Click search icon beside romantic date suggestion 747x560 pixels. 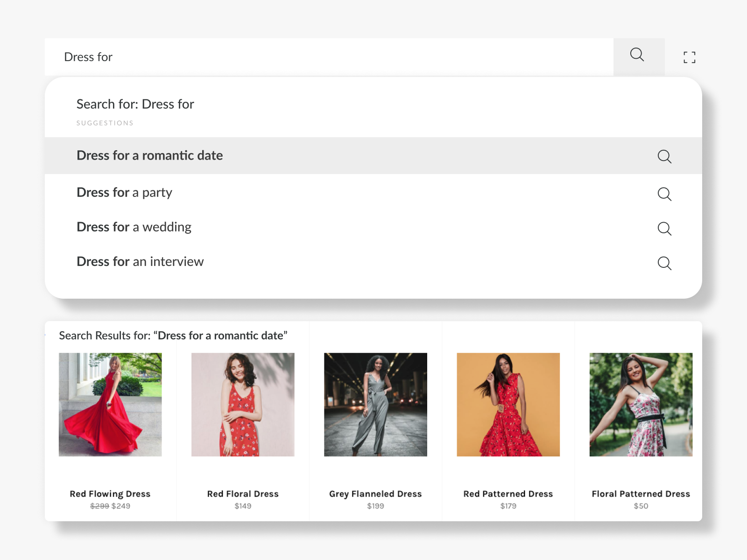tap(664, 156)
